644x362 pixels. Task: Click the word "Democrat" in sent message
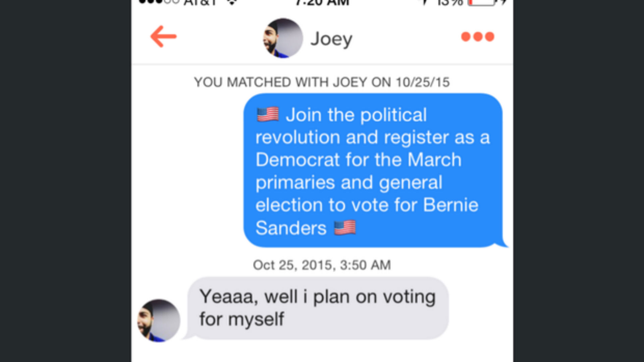(x=298, y=160)
